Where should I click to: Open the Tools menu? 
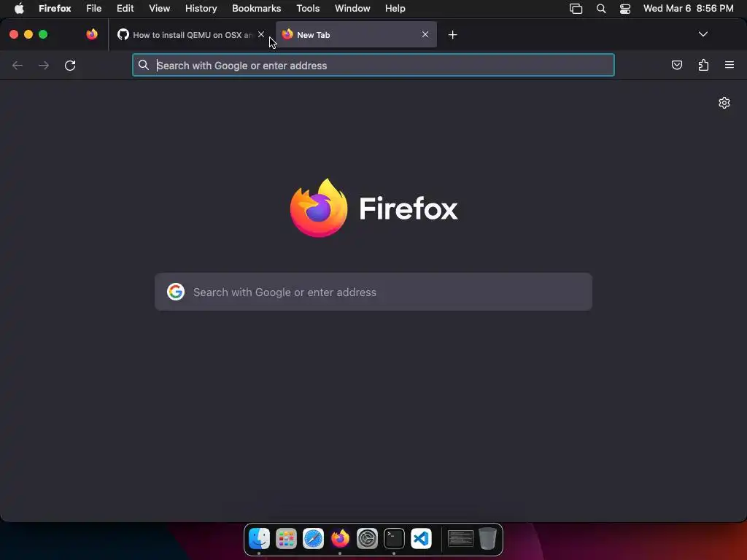click(308, 9)
